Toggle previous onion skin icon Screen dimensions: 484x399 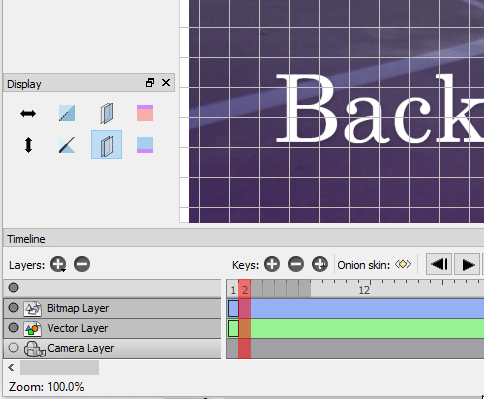tap(107, 113)
